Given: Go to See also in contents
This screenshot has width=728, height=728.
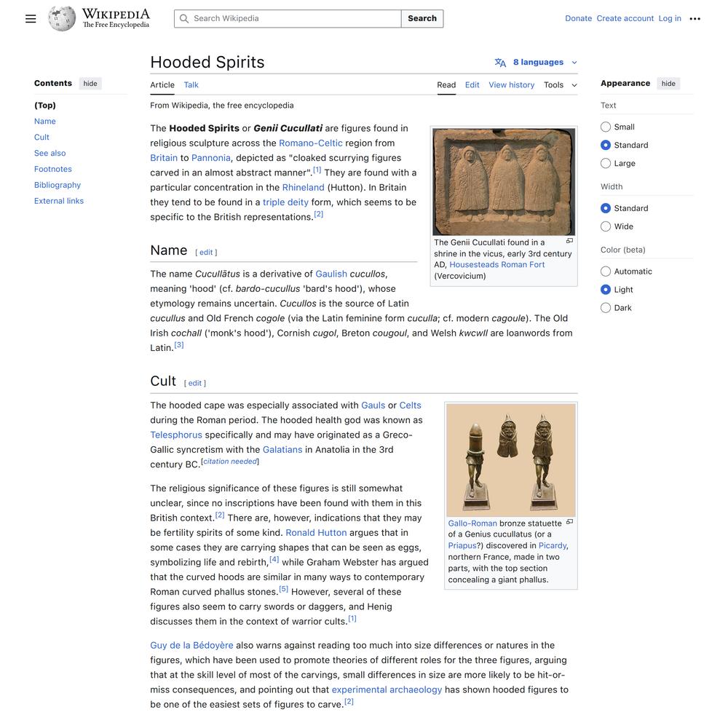Looking at the screenshot, I should click(x=50, y=153).
